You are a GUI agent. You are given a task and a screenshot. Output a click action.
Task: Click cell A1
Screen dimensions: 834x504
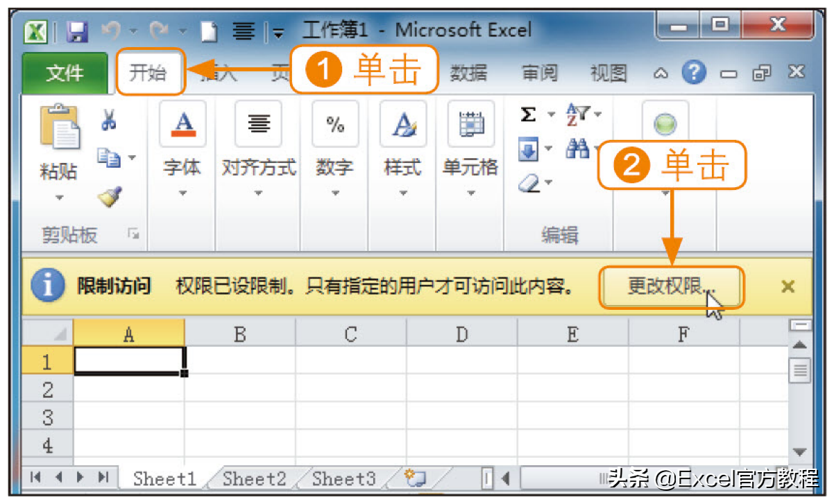coord(129,361)
